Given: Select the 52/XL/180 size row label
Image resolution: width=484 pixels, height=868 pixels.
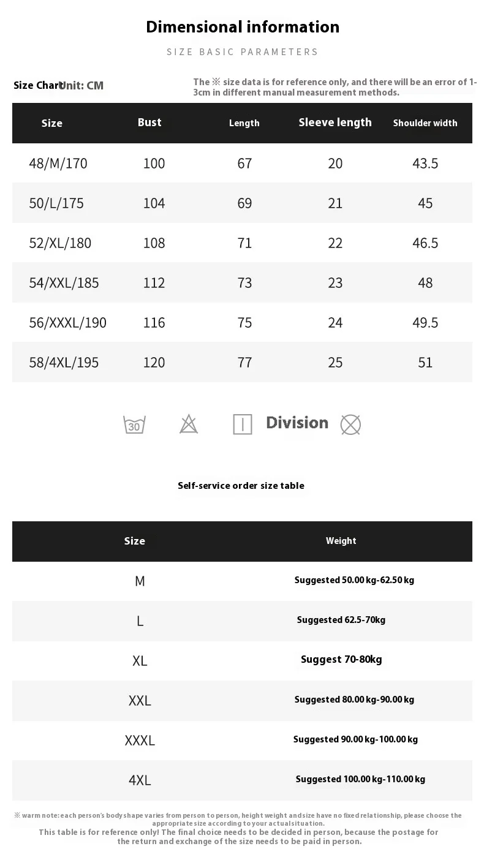Looking at the screenshot, I should [60, 243].
